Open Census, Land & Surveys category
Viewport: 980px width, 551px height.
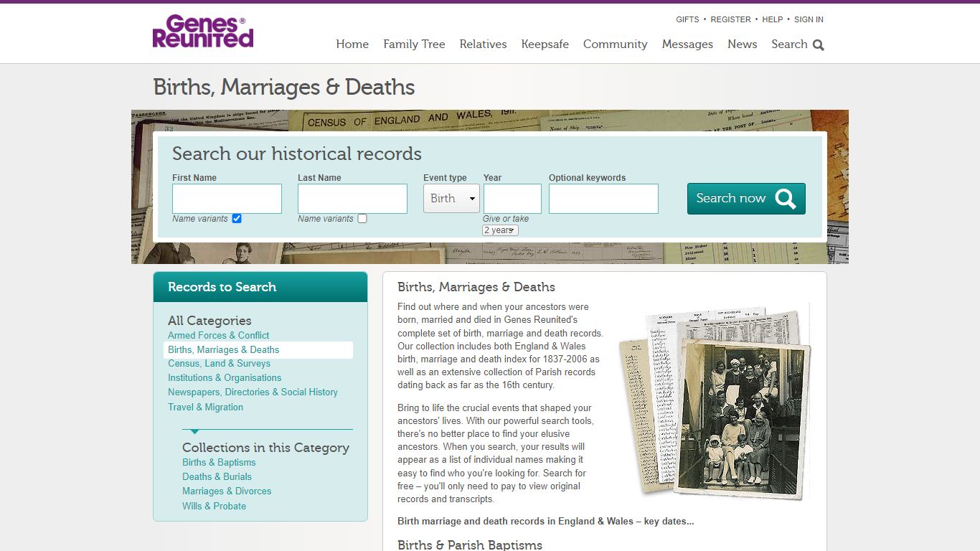pyautogui.click(x=219, y=363)
